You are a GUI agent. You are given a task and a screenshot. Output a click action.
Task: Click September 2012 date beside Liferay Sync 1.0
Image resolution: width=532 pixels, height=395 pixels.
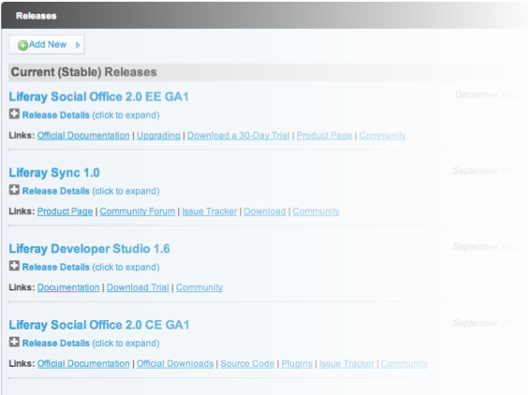[x=487, y=171]
